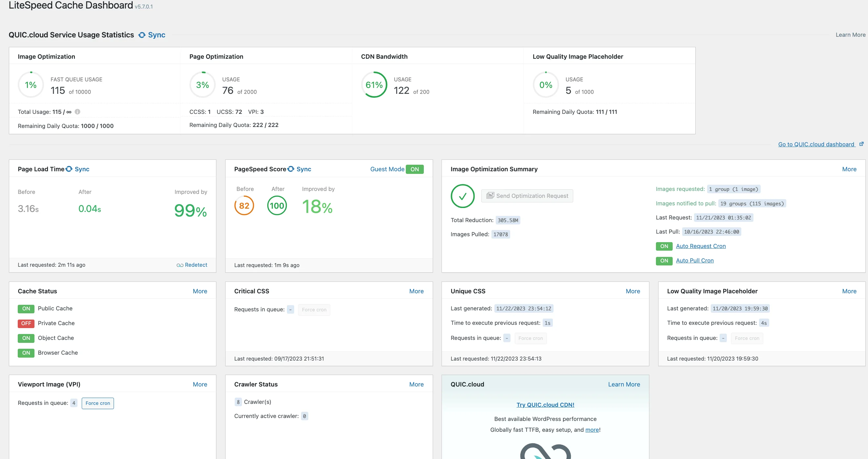Click the 61% CDN Bandwidth usage gauge
Screen dimensions: 868x459
374,85
